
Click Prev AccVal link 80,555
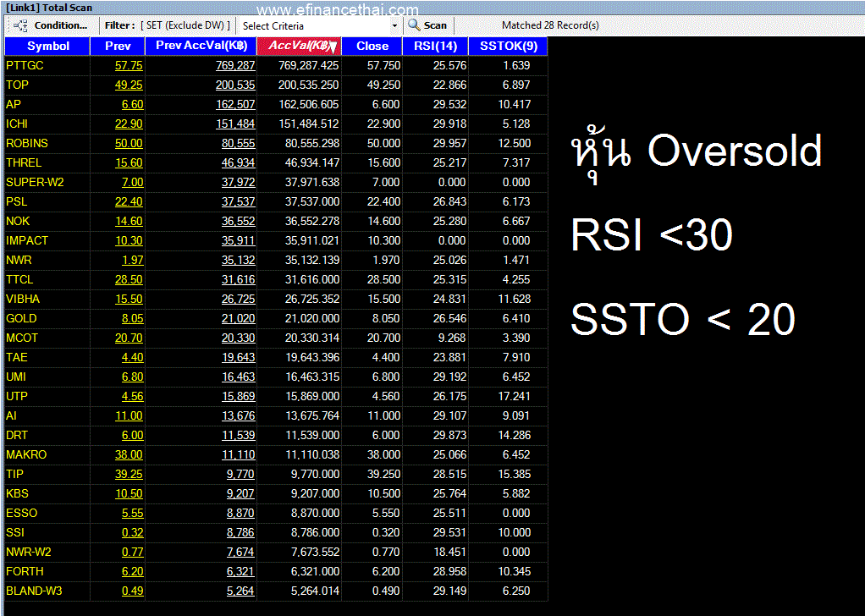pos(239,143)
